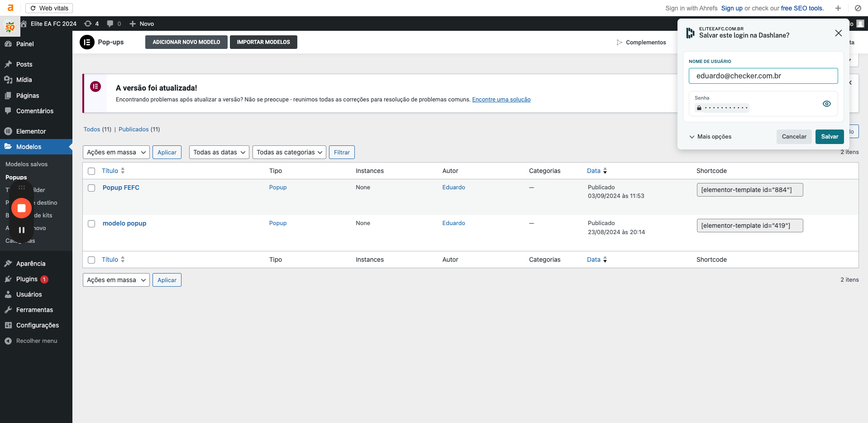Viewport: 868px width, 423px height.
Task: Click the Ahrefs toolbar plus icon
Action: click(838, 8)
